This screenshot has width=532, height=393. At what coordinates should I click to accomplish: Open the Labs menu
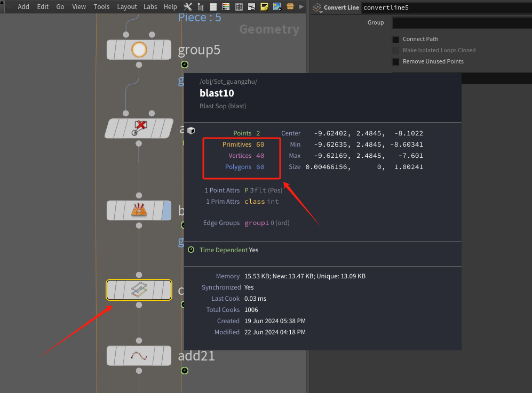point(150,7)
